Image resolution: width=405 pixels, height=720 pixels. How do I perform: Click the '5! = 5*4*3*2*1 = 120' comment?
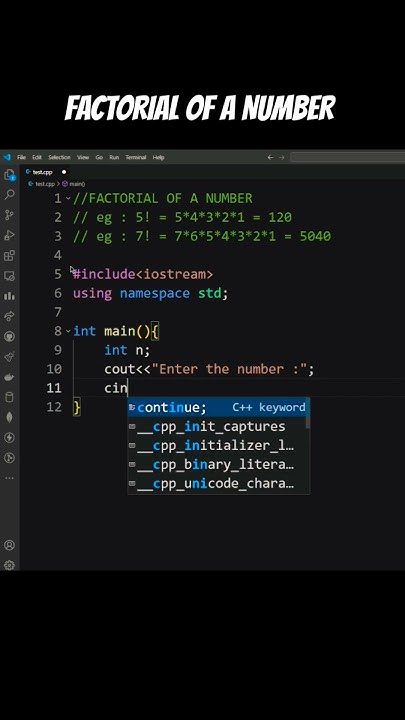click(214, 217)
